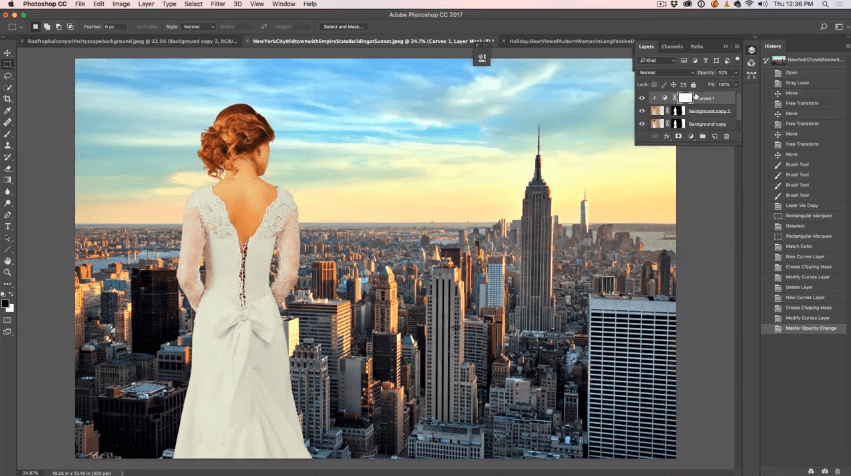Select the Brush tool in toolbar
The image size is (851, 476).
point(8,134)
